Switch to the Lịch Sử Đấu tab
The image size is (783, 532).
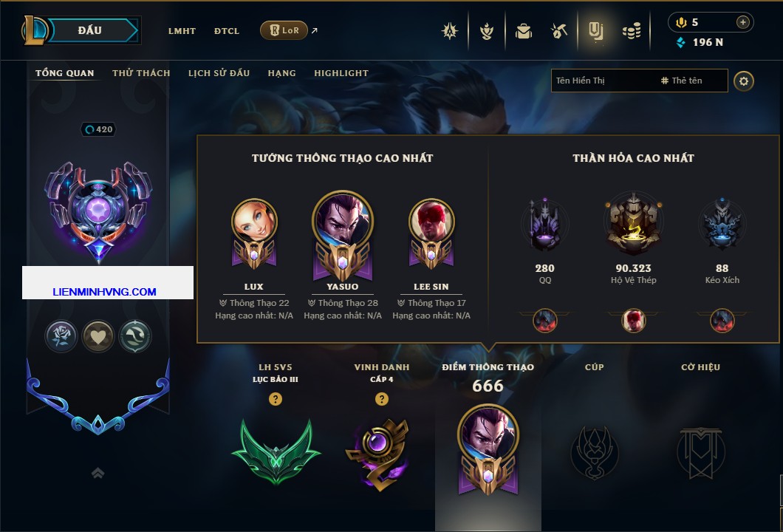click(219, 73)
